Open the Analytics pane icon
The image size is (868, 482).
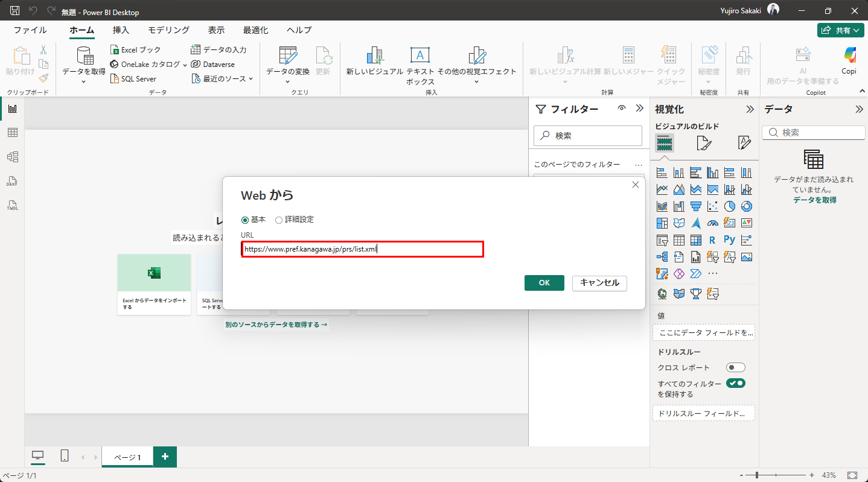(x=744, y=144)
